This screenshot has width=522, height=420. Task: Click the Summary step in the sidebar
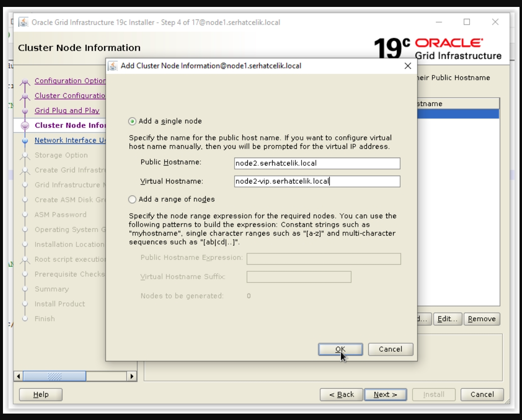(52, 289)
